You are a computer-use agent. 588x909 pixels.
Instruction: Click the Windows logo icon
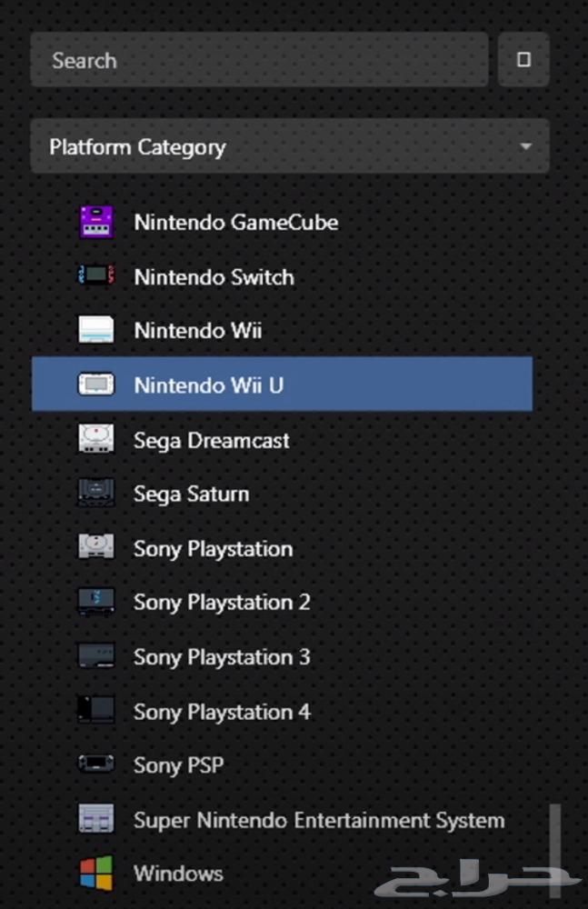(96, 874)
